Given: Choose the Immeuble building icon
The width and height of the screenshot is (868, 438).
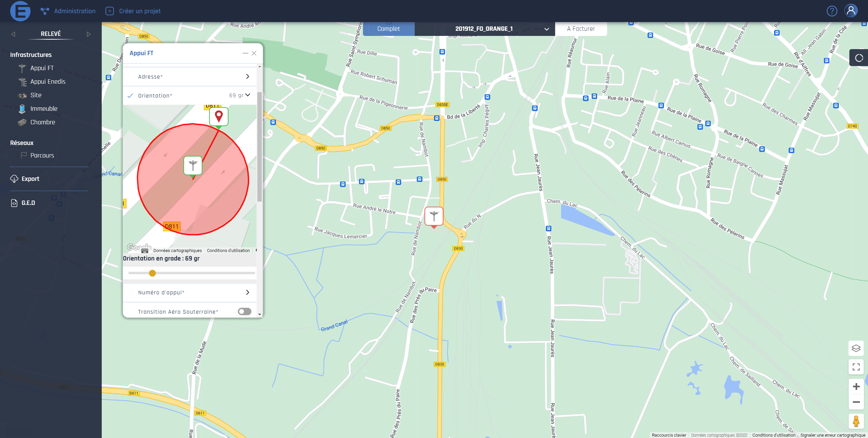Looking at the screenshot, I should [x=22, y=109].
